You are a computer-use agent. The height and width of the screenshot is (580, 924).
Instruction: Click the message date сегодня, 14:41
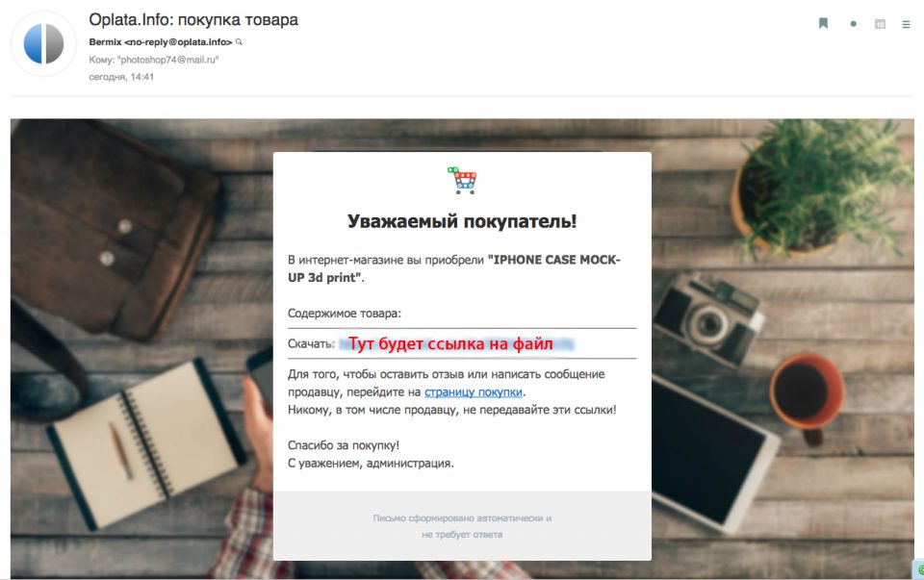[121, 77]
